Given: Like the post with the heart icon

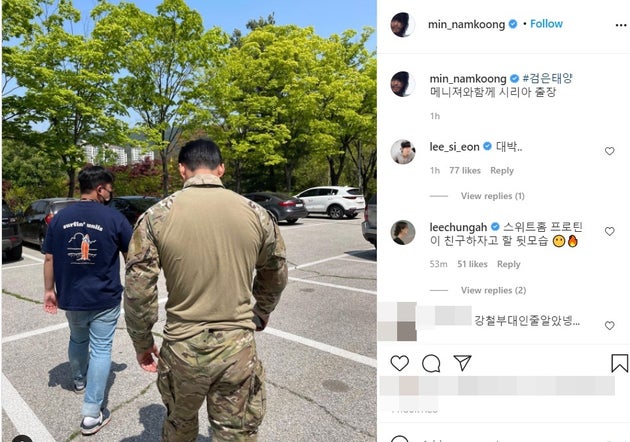Looking at the screenshot, I should tap(400, 363).
